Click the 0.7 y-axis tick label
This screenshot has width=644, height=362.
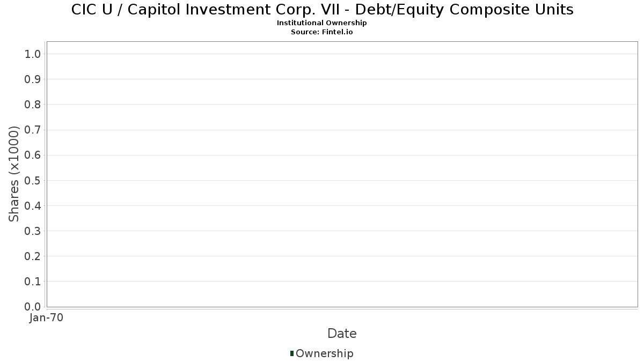33,130
